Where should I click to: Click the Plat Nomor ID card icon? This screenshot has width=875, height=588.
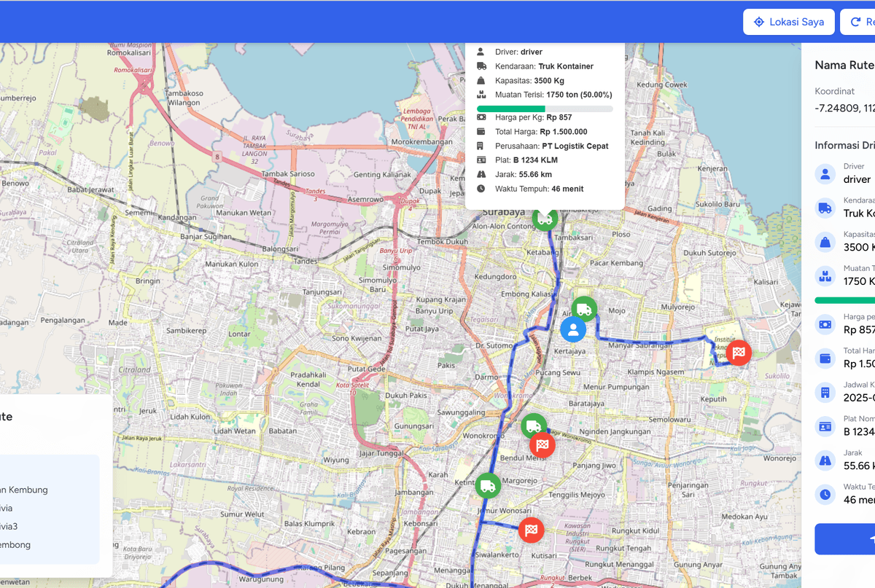pos(825,426)
